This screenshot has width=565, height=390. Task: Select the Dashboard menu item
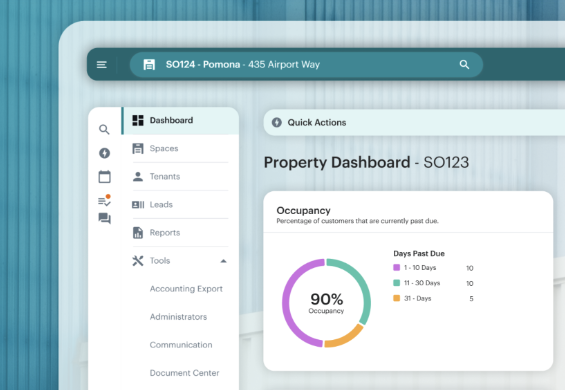tap(181, 120)
